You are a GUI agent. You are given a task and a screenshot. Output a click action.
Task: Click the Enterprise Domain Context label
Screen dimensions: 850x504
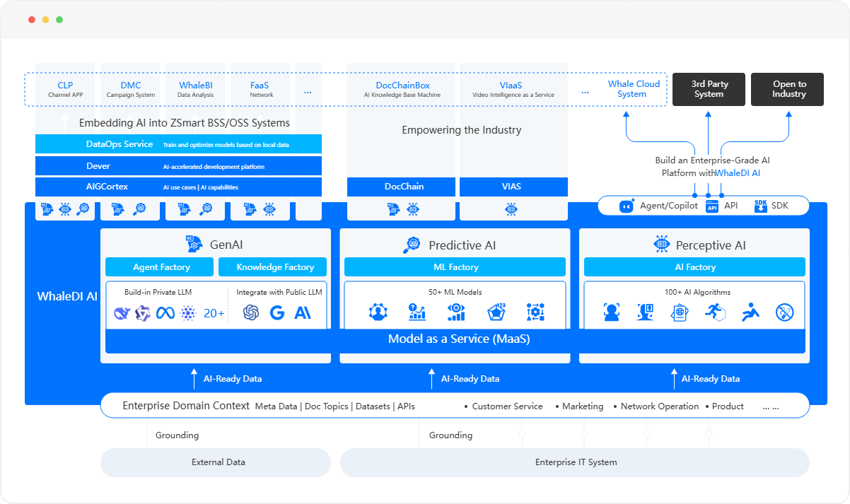186,406
